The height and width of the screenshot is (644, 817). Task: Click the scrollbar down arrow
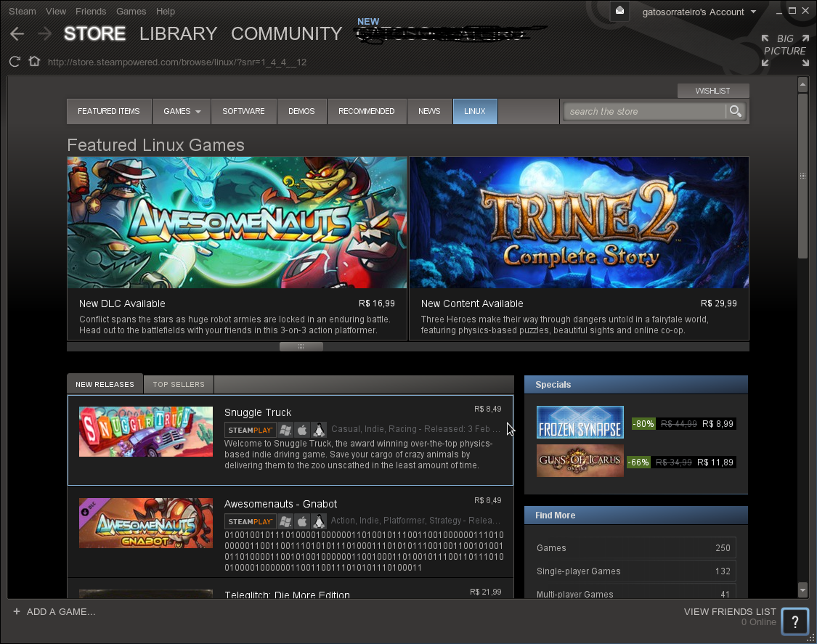(802, 590)
